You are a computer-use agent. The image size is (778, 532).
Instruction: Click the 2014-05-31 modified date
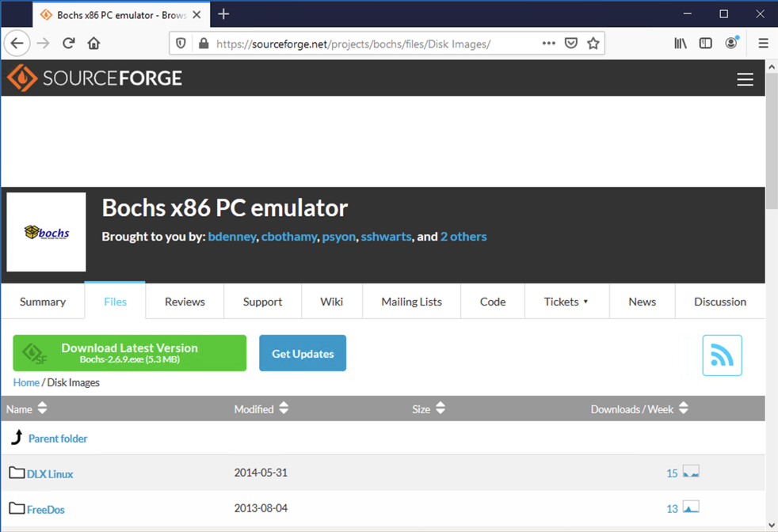(261, 473)
